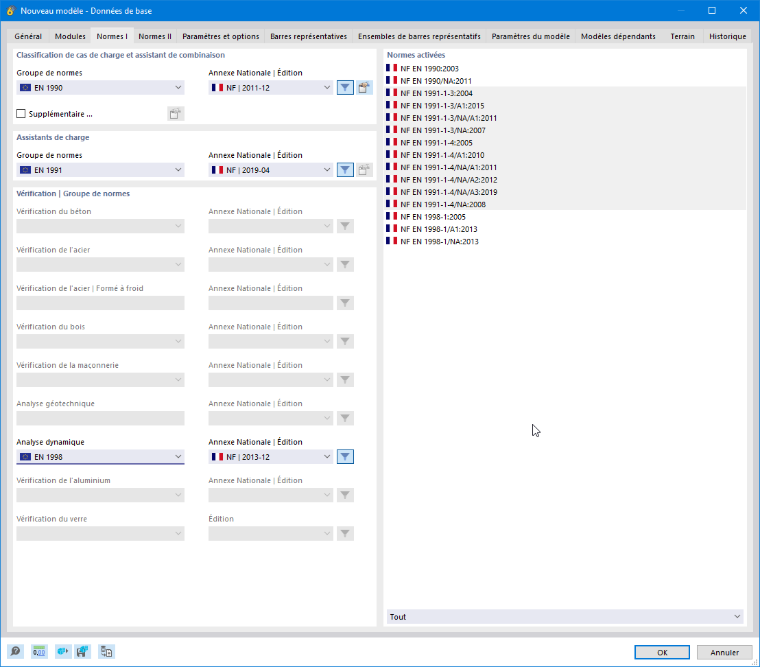This screenshot has width=760, height=667.
Task: Switch to the Modules tab
Action: pyautogui.click(x=70, y=36)
